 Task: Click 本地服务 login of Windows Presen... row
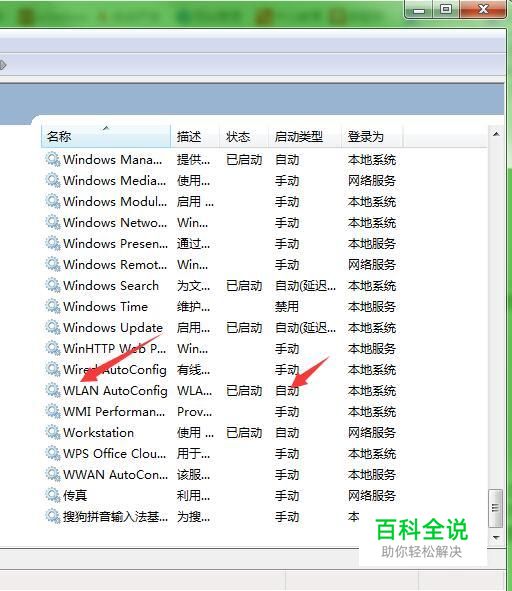[x=372, y=244]
